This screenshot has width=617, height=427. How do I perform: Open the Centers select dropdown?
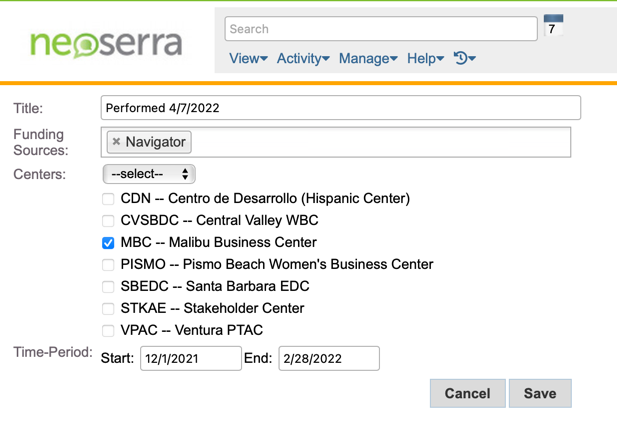[148, 174]
